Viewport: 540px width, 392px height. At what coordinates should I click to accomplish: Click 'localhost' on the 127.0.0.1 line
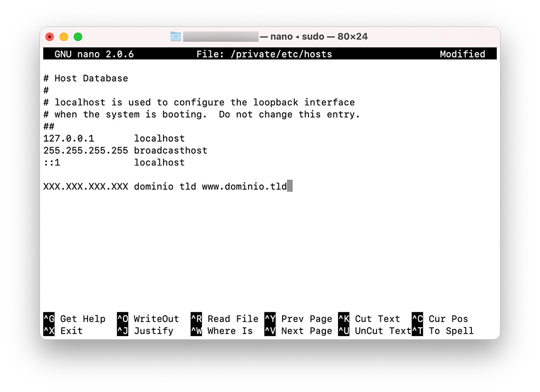coord(159,139)
